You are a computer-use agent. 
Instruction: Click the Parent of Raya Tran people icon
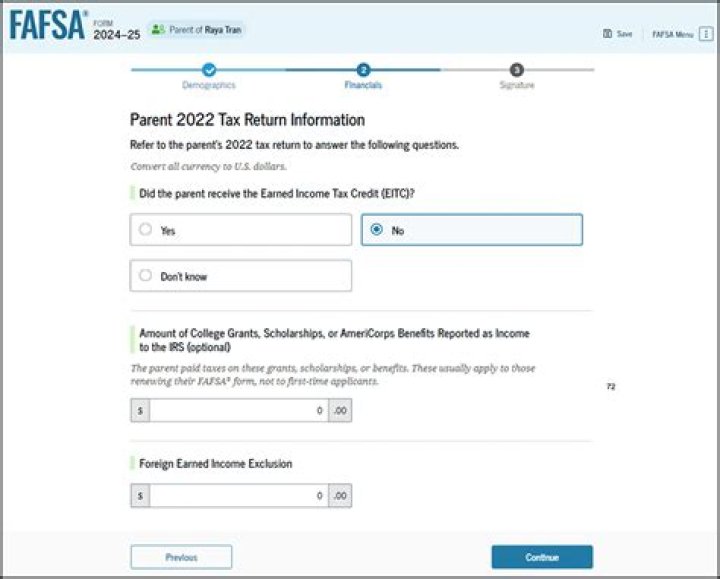pos(158,30)
